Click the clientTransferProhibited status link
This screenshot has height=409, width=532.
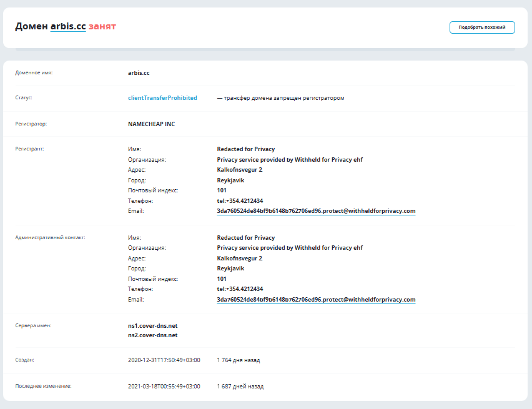[162, 98]
